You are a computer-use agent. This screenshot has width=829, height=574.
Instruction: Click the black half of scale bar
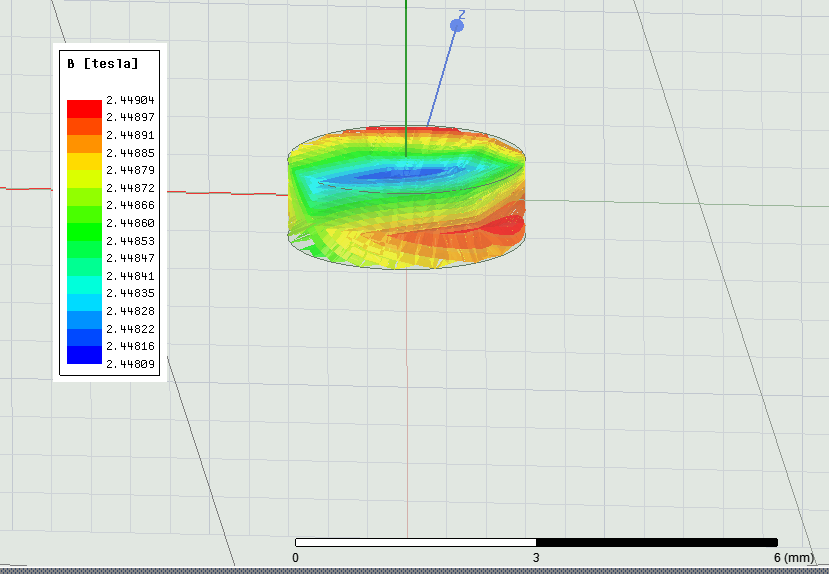657,542
